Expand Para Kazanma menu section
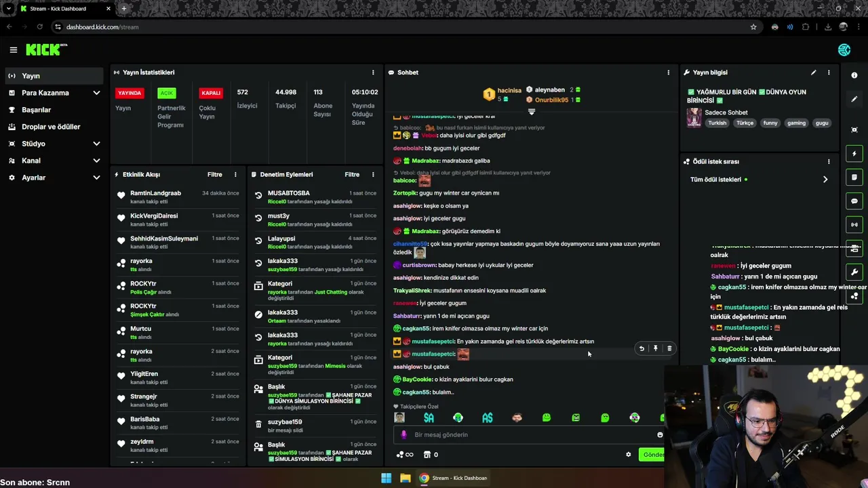This screenshot has height=488, width=868. click(x=96, y=93)
